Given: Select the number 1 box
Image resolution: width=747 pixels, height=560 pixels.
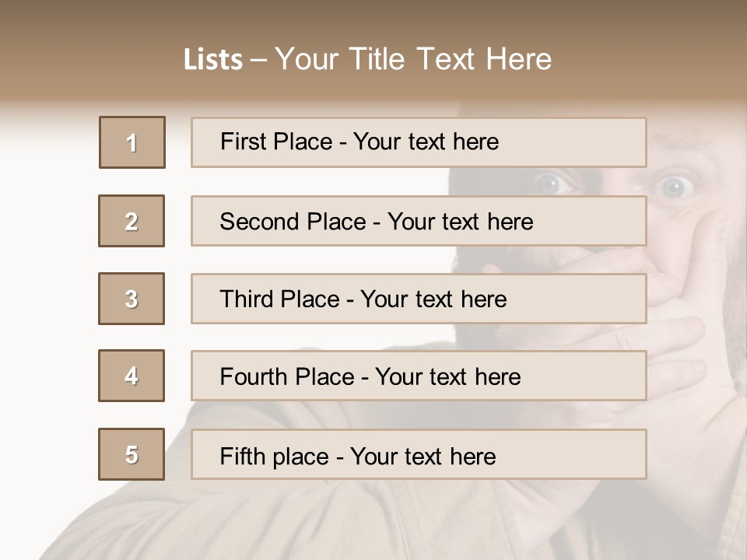Looking at the screenshot, I should [132, 142].
